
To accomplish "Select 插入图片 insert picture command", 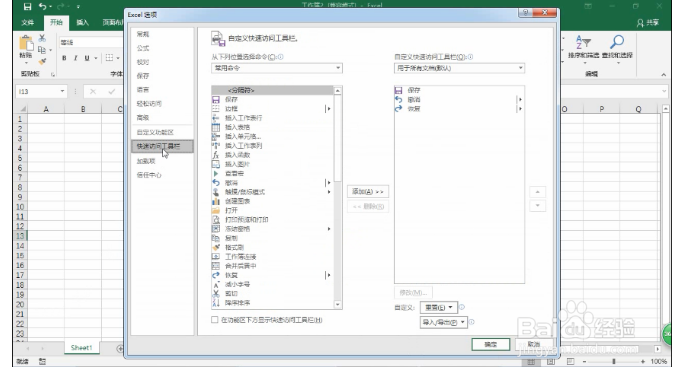I will (x=272, y=165).
